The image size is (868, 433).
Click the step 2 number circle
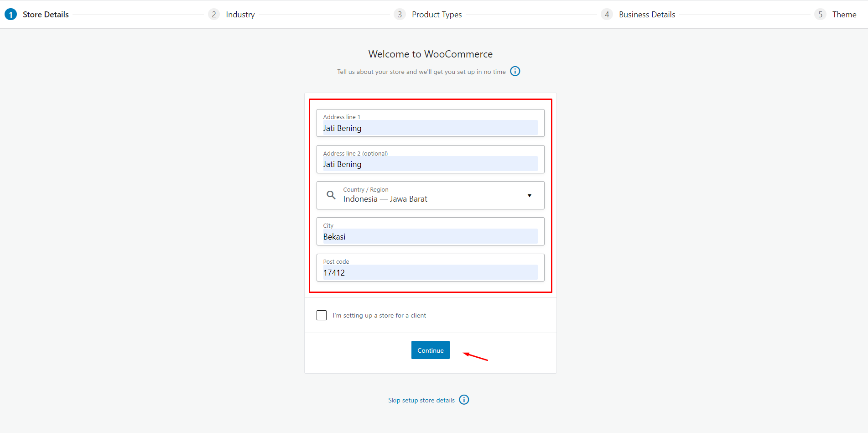click(213, 15)
